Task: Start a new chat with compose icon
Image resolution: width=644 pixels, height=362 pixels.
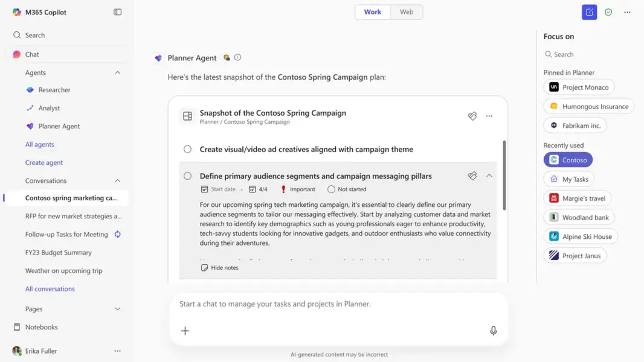Action: click(589, 12)
